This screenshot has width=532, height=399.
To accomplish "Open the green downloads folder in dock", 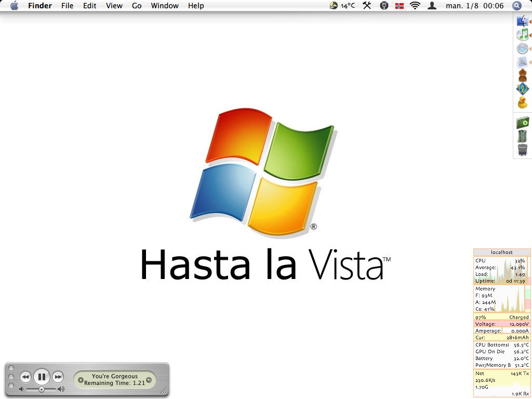I will coord(523,122).
